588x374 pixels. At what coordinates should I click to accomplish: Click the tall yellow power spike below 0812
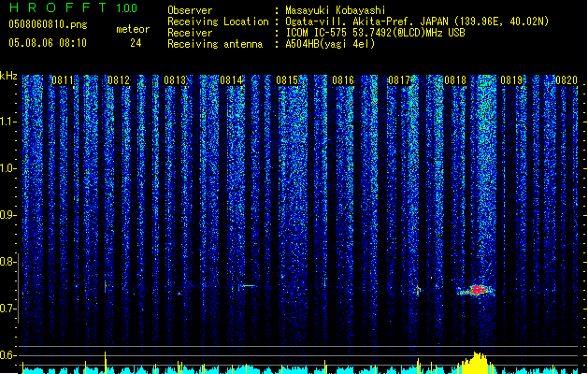tap(106, 363)
